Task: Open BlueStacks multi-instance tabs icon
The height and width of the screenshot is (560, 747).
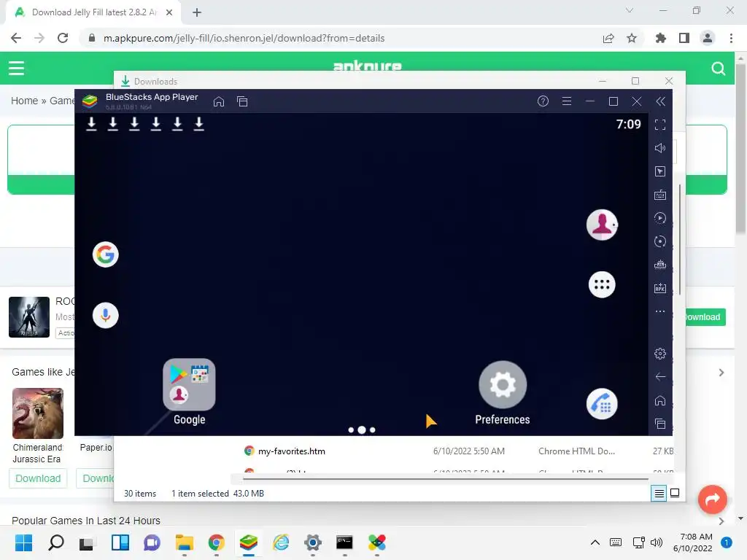Action: click(242, 101)
